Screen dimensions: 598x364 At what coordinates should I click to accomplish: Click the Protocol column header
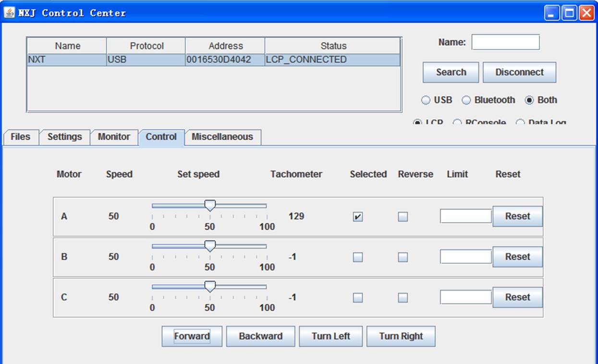146,46
